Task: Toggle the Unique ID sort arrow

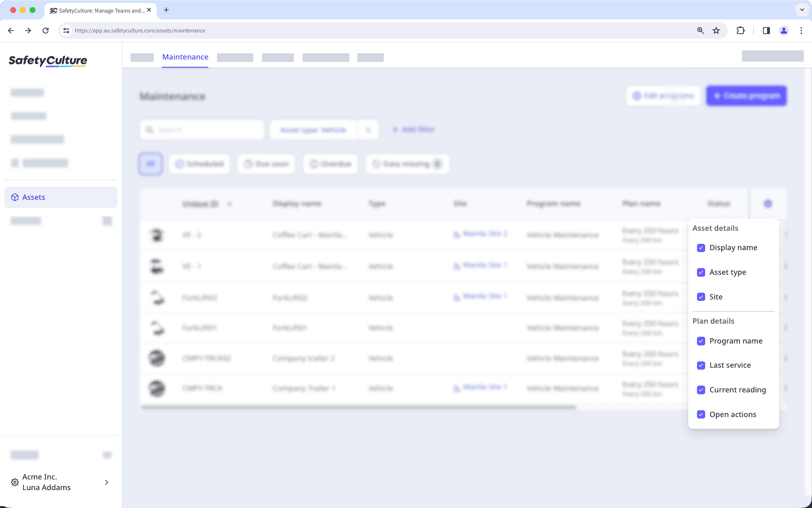Action: [230, 204]
